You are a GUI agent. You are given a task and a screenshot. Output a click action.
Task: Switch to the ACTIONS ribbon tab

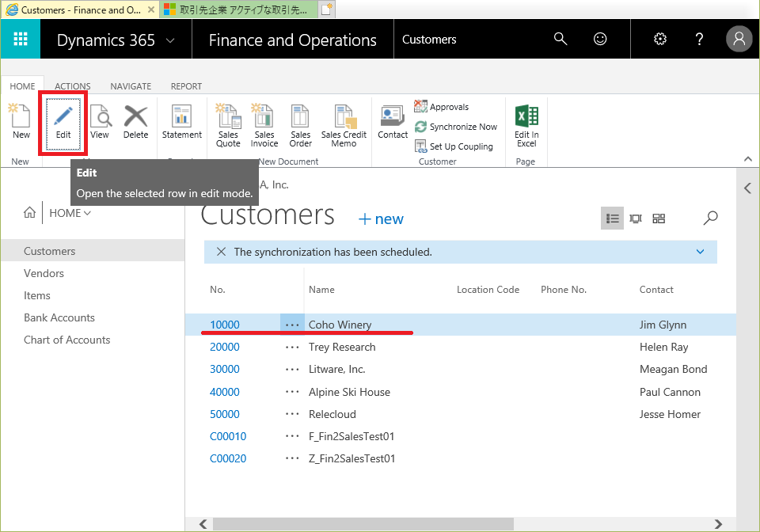(x=73, y=86)
